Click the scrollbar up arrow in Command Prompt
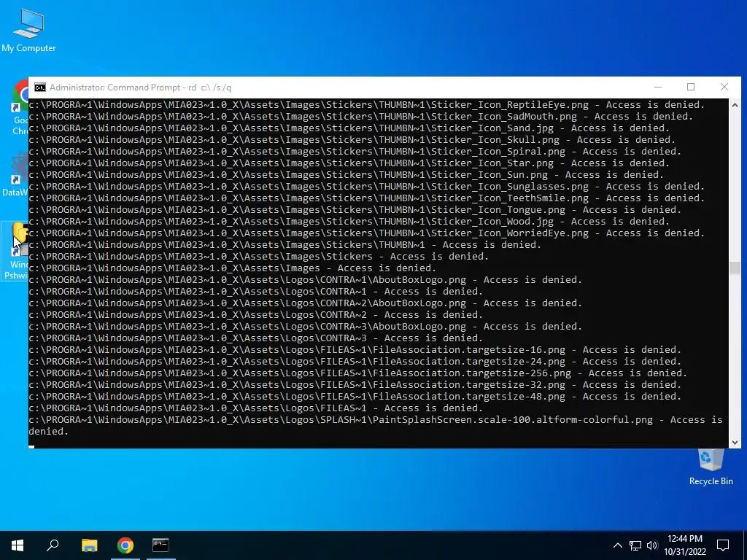This screenshot has width=747, height=560. [x=735, y=105]
